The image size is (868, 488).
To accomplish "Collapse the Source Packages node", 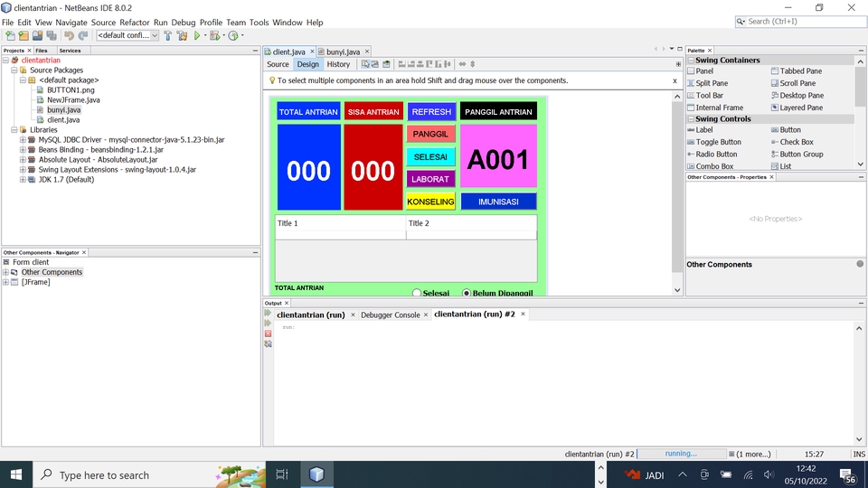I will point(14,70).
